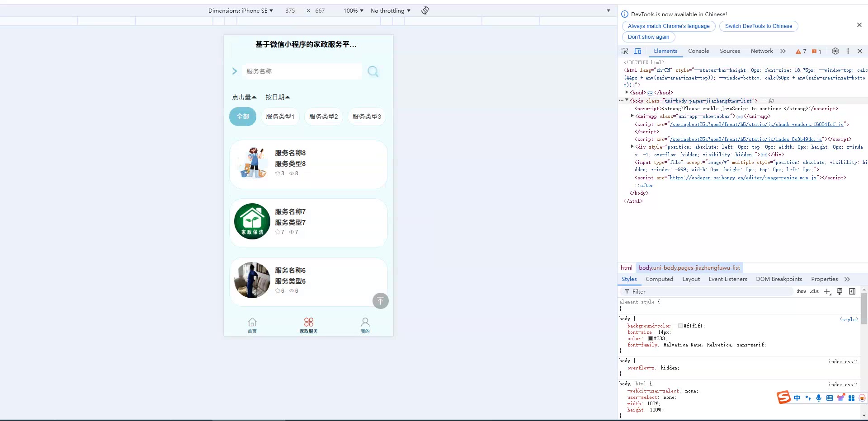This screenshot has height=421, width=868.
Task: Click the arrow icon left of search box
Action: [235, 71]
